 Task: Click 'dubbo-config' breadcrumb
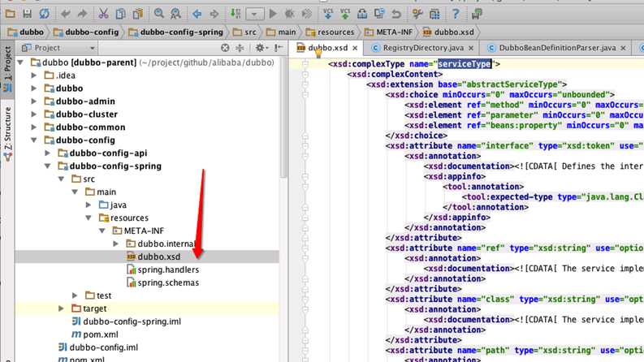tap(86, 32)
